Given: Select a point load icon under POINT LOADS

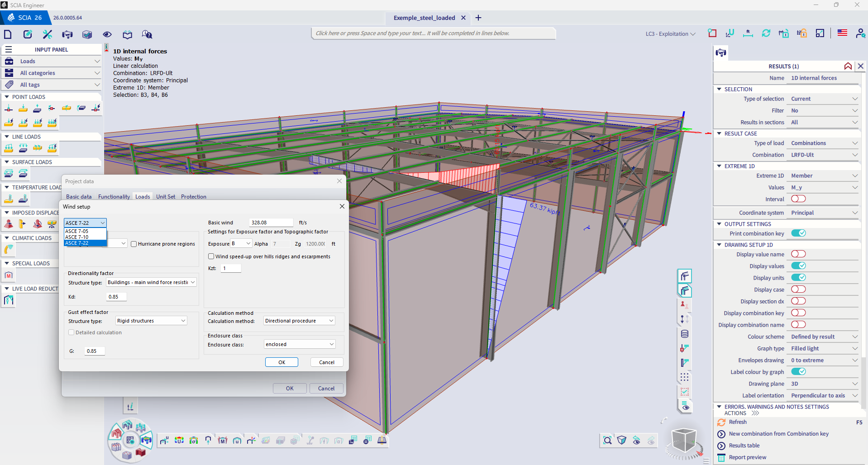Looking at the screenshot, I should [x=9, y=108].
